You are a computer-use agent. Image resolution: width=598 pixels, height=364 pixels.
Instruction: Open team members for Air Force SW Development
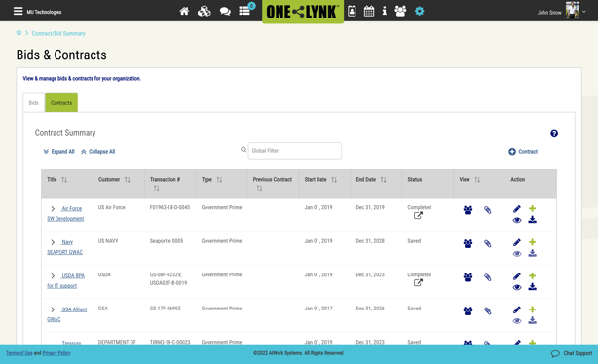click(x=467, y=210)
